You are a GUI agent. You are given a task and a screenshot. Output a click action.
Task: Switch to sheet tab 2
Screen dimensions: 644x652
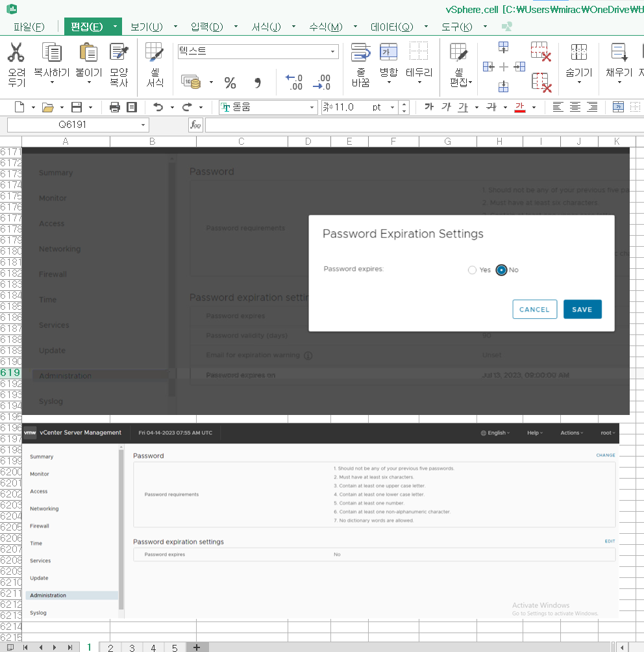pos(110,647)
